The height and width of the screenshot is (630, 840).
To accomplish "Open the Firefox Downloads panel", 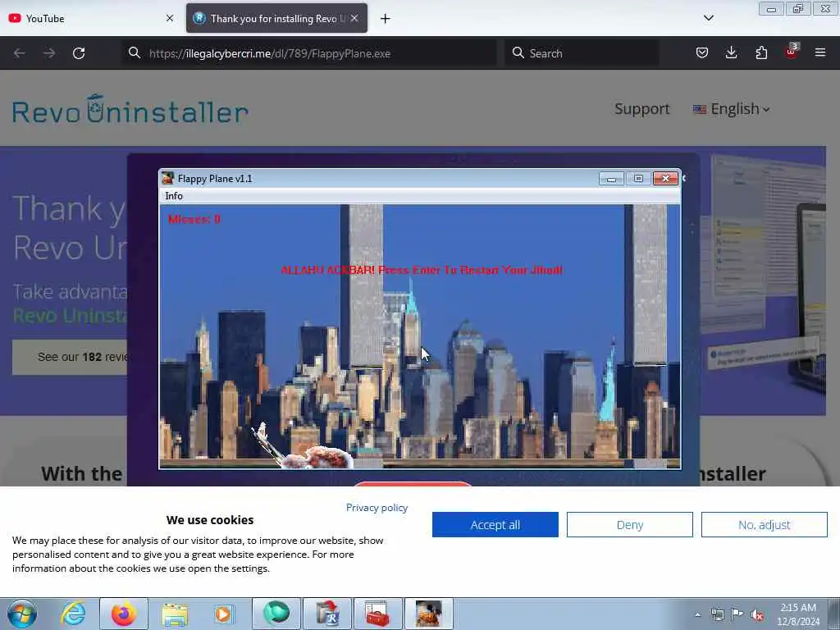I will (x=731, y=52).
